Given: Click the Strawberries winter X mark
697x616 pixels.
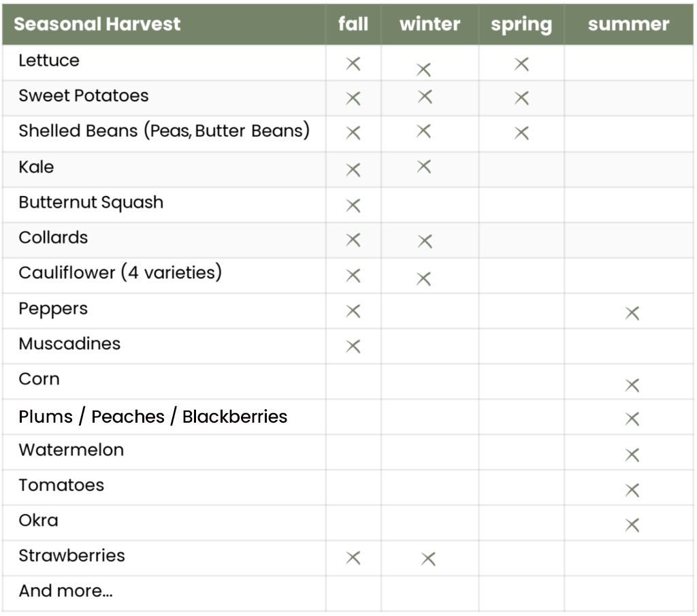Looking at the screenshot, I should [428, 559].
